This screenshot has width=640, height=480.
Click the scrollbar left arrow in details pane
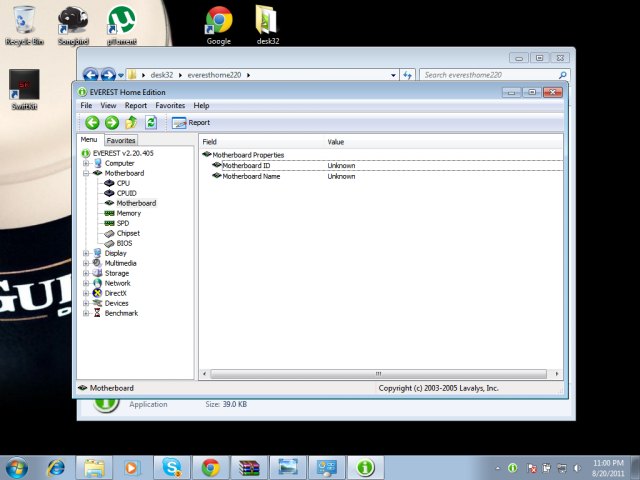coord(204,374)
